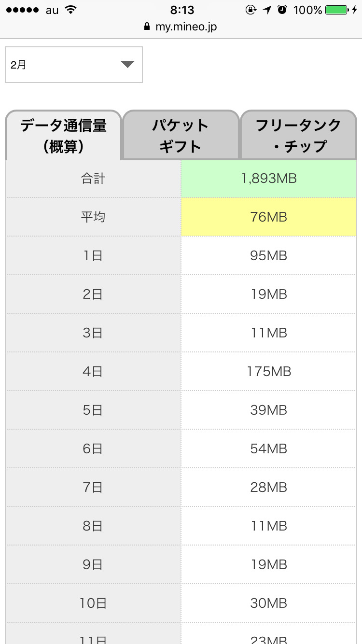Click the 10日 row label
Viewport: 362px width, 644px height.
[93, 603]
